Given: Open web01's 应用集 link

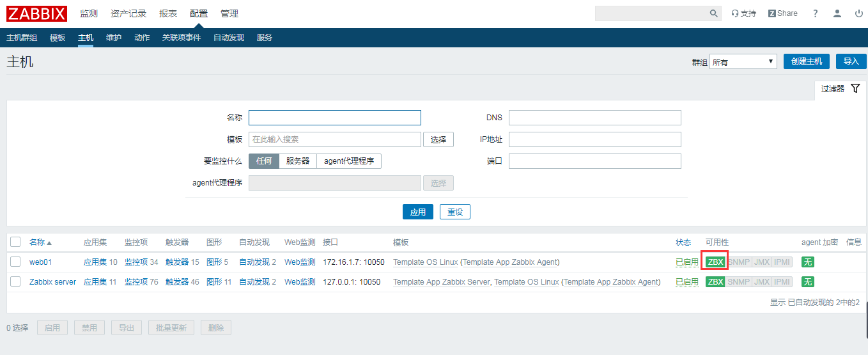Looking at the screenshot, I should point(95,262).
